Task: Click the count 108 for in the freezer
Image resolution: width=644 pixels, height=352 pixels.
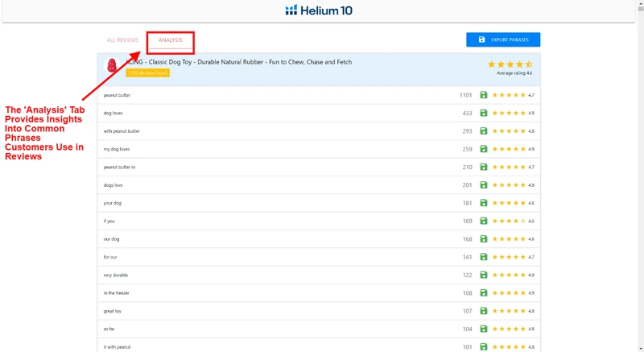Action: click(x=467, y=293)
